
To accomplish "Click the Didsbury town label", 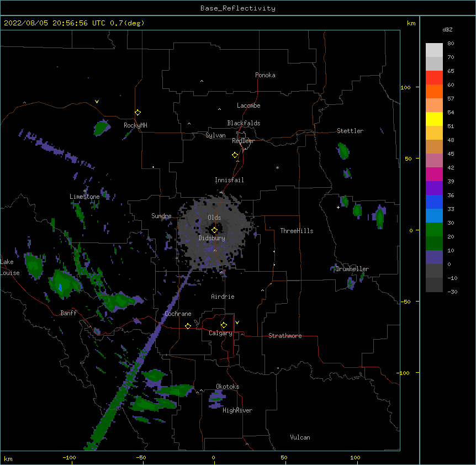I will coord(211,238).
